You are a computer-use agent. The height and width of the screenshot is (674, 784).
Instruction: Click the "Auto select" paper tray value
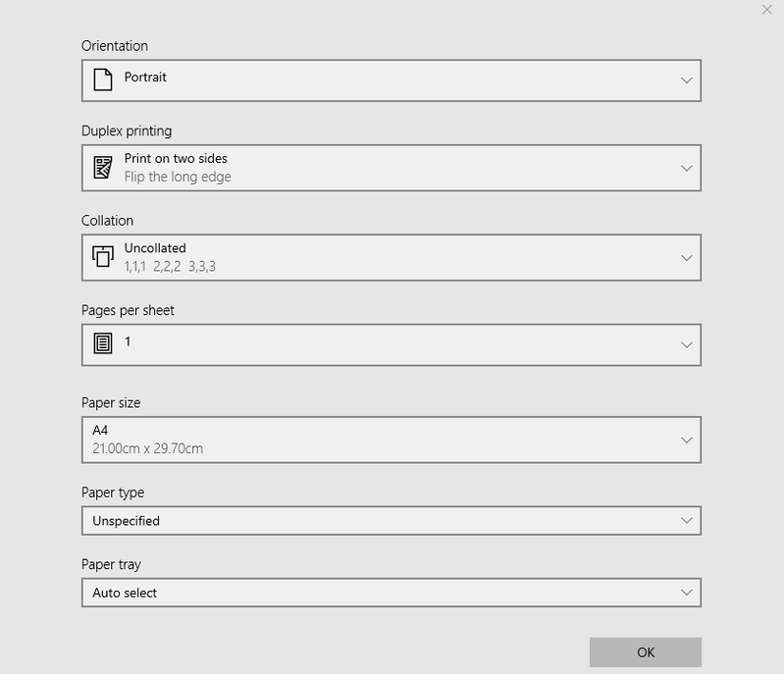[125, 594]
